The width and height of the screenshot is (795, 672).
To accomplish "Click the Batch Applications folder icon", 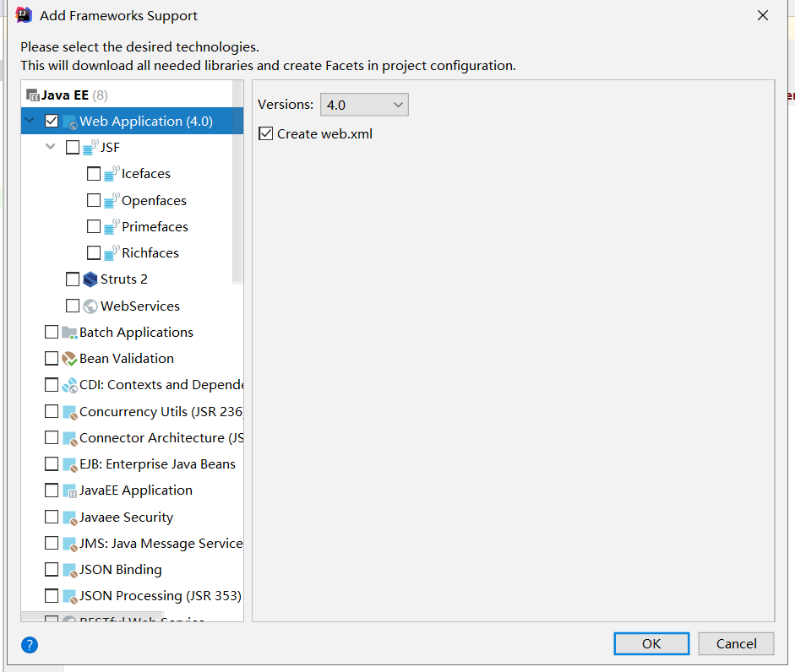I will (x=69, y=333).
